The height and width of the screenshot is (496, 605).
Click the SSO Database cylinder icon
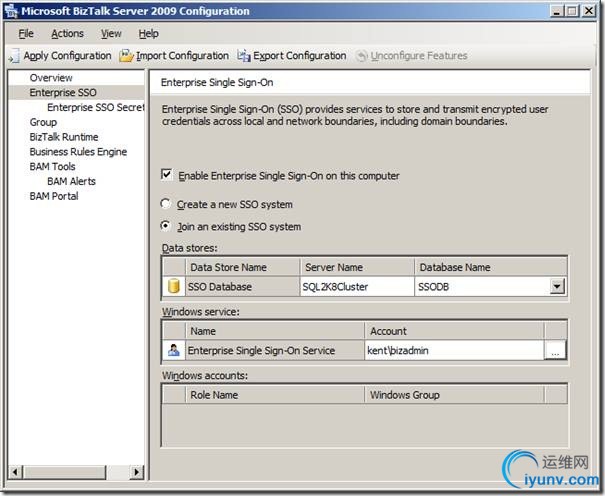[174, 287]
